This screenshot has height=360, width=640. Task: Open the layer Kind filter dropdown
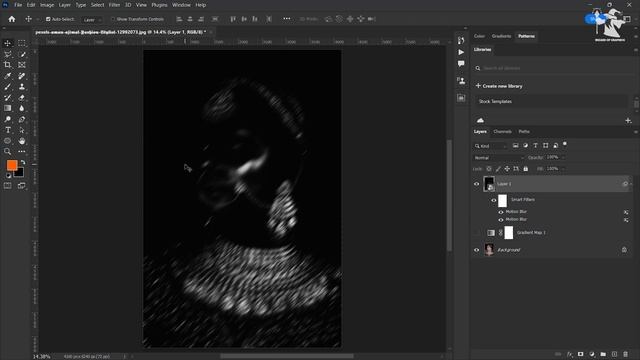pos(491,146)
